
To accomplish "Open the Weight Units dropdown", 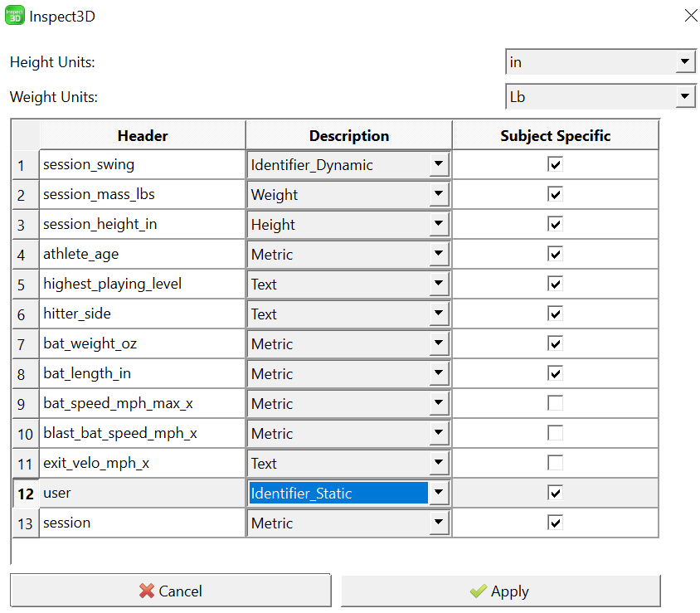I will click(x=600, y=96).
